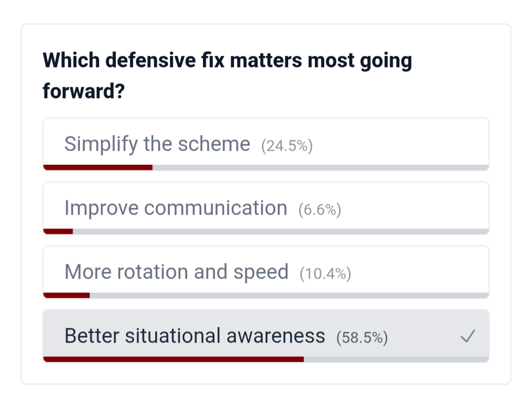Click the poll question heading text

[x=227, y=61]
